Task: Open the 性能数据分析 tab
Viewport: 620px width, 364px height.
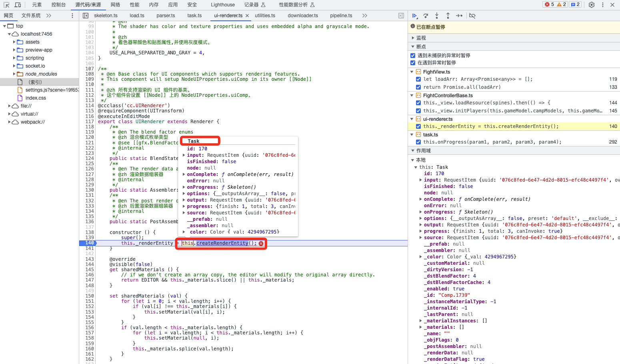Action: 297,5
